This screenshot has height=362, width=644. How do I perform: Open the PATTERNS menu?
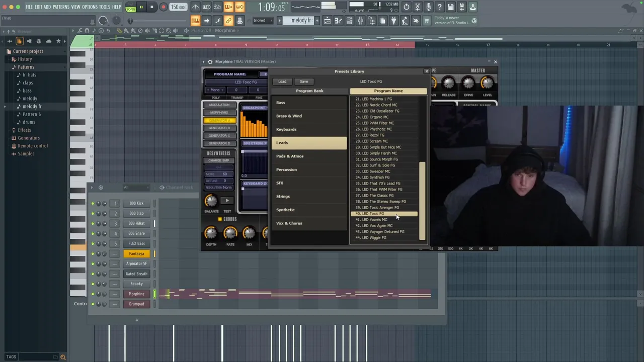click(61, 7)
